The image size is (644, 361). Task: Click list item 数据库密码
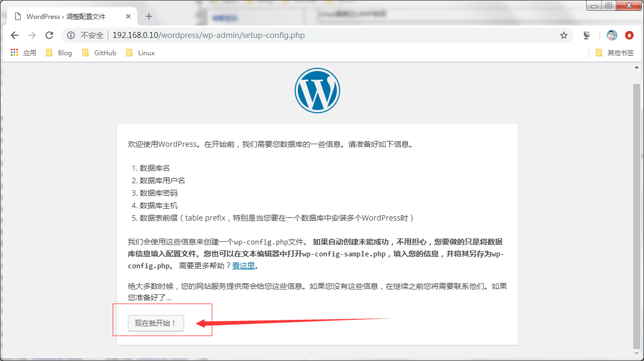pos(159,194)
